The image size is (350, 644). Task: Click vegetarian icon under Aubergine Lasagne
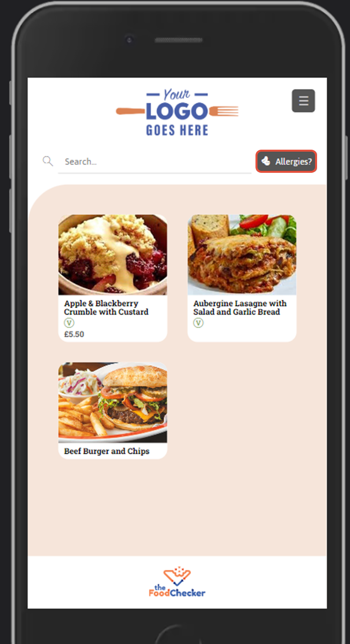coord(198,323)
